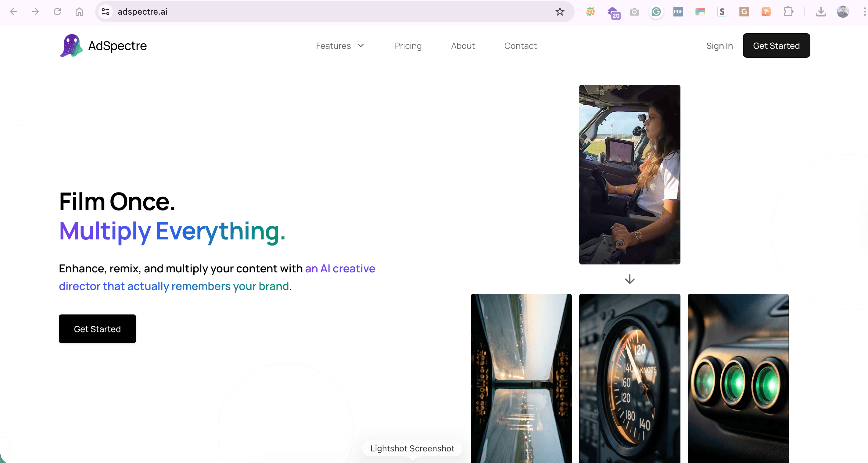Open the browser Downloads icon
Viewport: 868px width, 463px height.
[821, 12]
